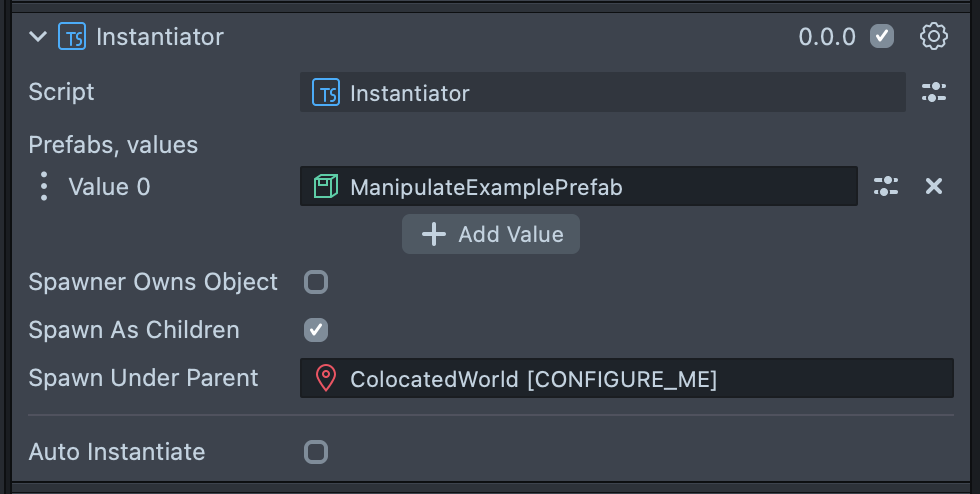The width and height of the screenshot is (980, 494).
Task: Click the Prefabs, values label
Action: 113,145
